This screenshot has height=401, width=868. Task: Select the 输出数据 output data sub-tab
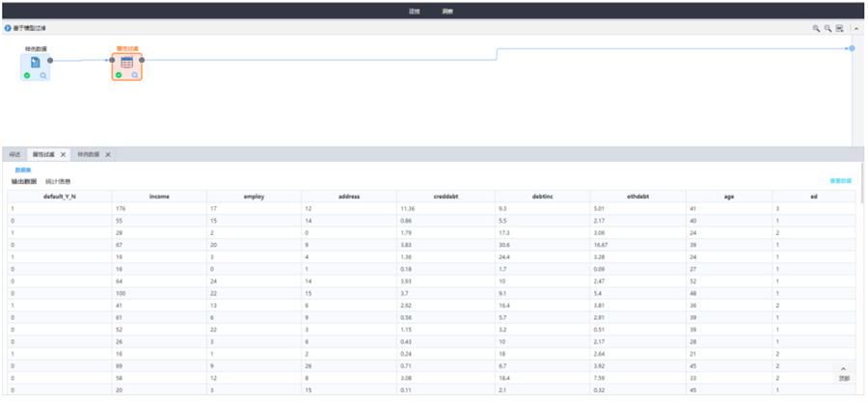tap(24, 181)
